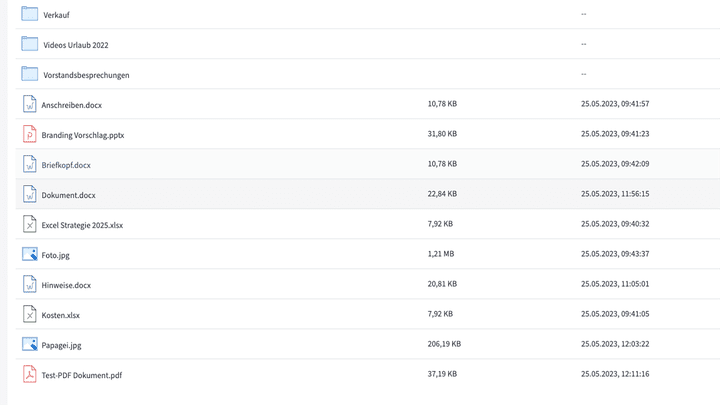Open the Briefkopf.docx file name
This screenshot has width=720, height=405.
66,165
